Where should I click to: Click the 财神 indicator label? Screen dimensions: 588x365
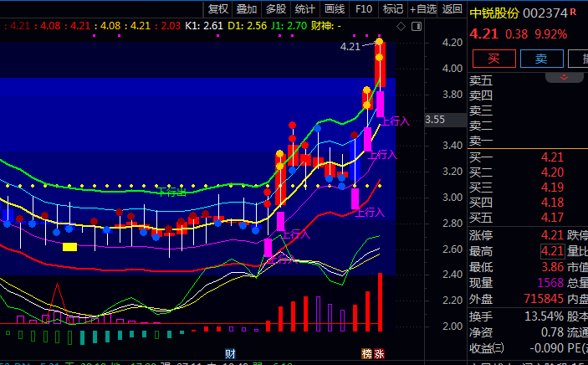pyautogui.click(x=322, y=26)
